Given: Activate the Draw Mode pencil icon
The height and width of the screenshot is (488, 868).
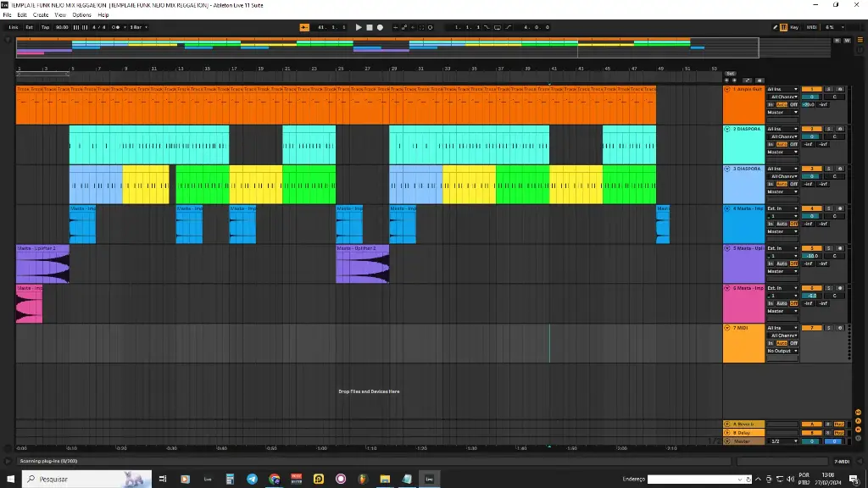Looking at the screenshot, I should [775, 27].
